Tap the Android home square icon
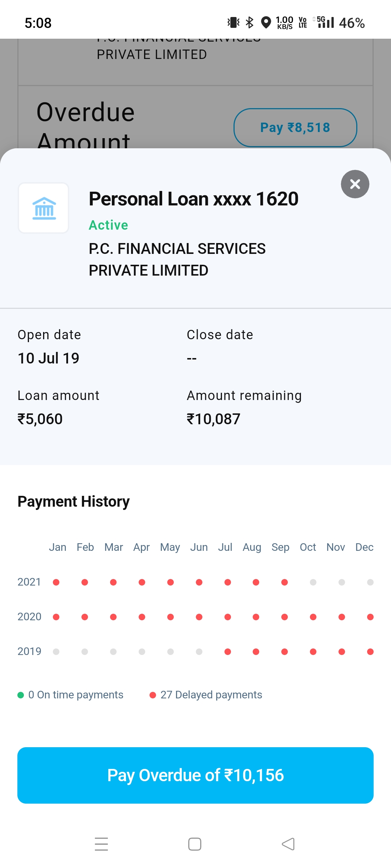The image size is (391, 868). point(195,844)
